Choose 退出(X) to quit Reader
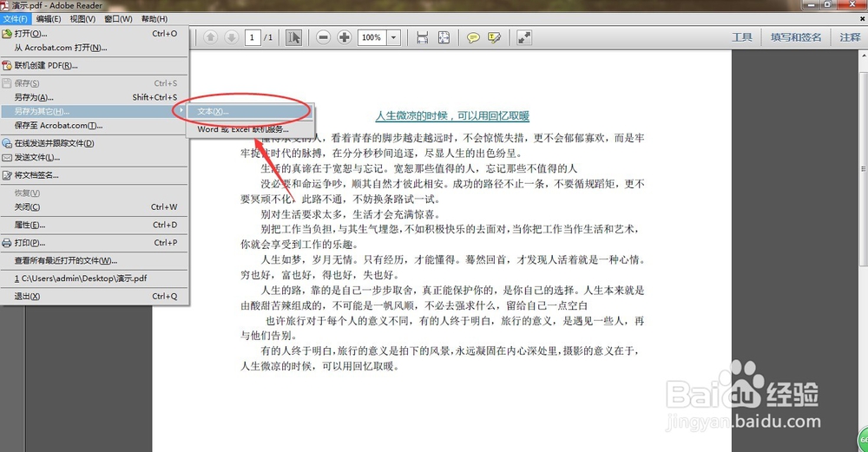The height and width of the screenshot is (452, 868). (x=94, y=296)
